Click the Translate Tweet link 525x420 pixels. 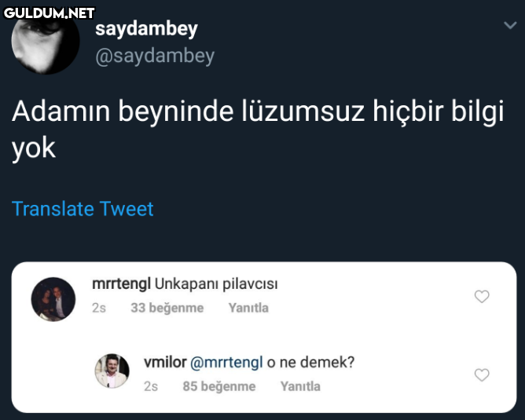[x=83, y=209]
